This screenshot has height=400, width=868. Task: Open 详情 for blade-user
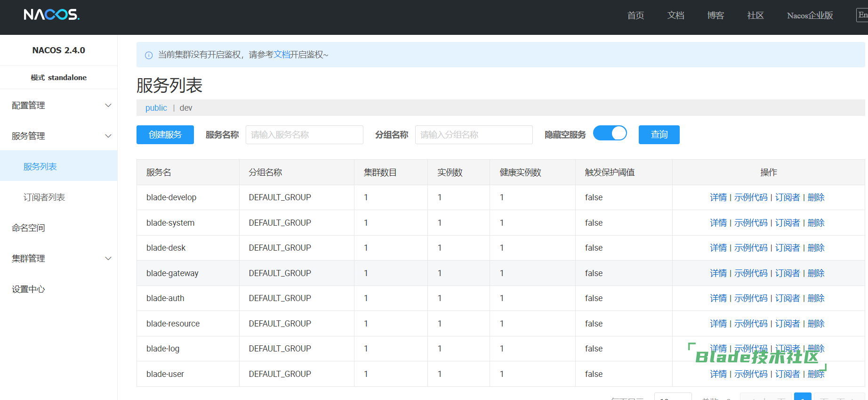(x=718, y=374)
